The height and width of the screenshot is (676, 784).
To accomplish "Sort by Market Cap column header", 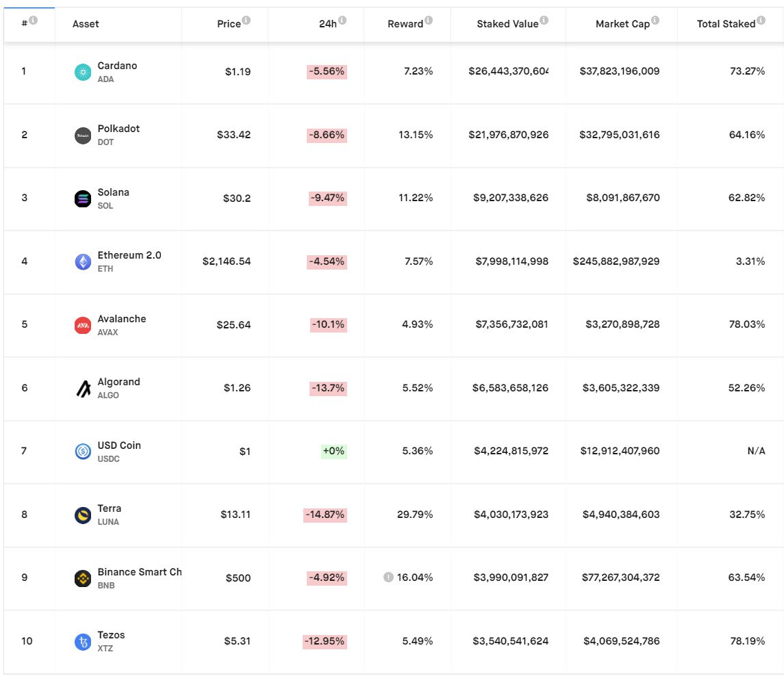I will [622, 24].
